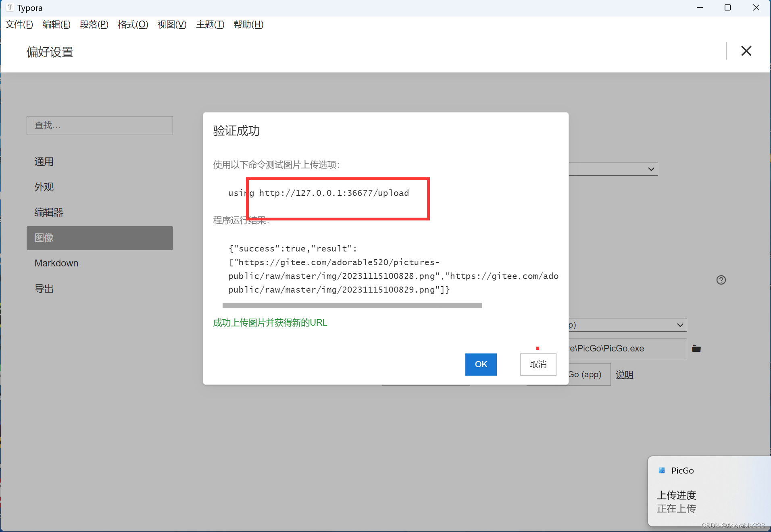Open the 编辑(E) menu
The height and width of the screenshot is (532, 771).
click(56, 25)
